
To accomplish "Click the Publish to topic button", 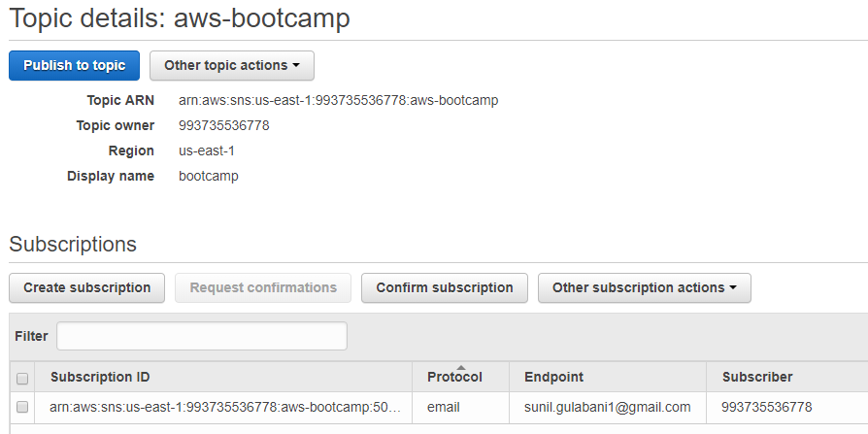I will (x=74, y=65).
